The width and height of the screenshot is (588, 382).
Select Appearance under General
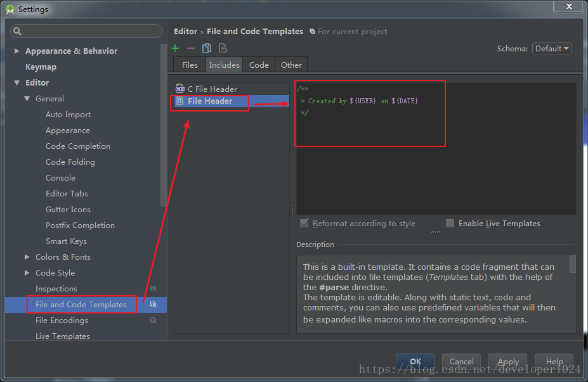[68, 131]
